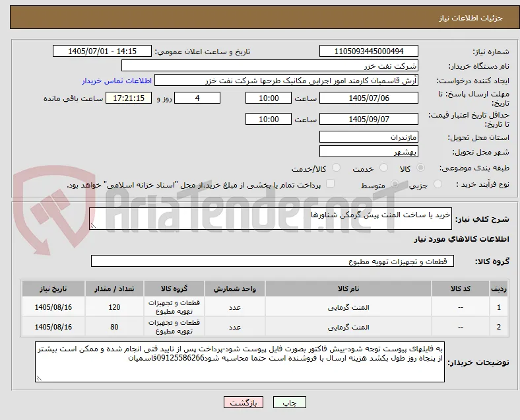Click the remaining time field 17:21:15
This screenshot has height=420, width=520.
(x=129, y=98)
